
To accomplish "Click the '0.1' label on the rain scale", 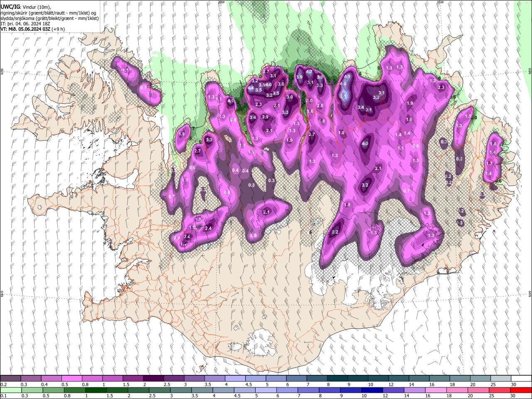I will (3, 396).
